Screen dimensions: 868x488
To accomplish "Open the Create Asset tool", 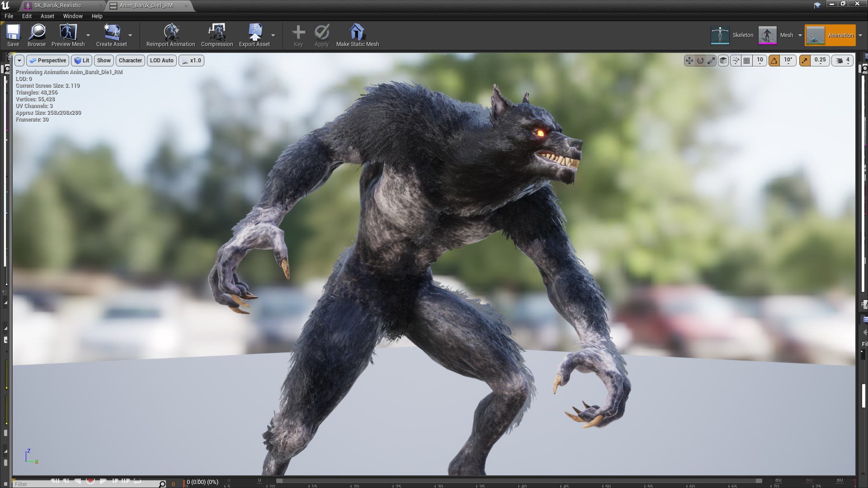I will coord(112,35).
